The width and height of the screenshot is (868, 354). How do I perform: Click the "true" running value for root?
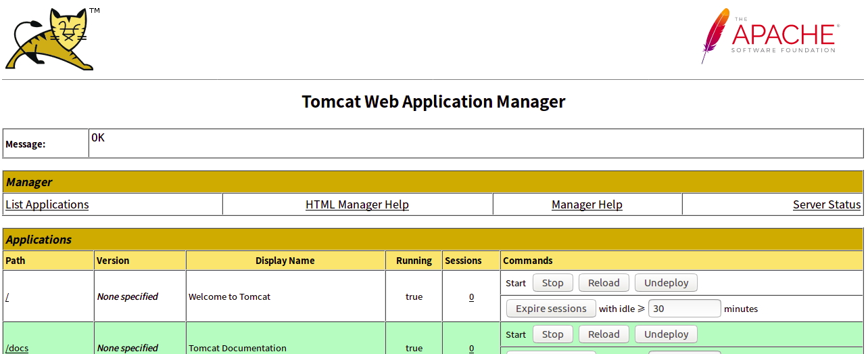coord(414,296)
